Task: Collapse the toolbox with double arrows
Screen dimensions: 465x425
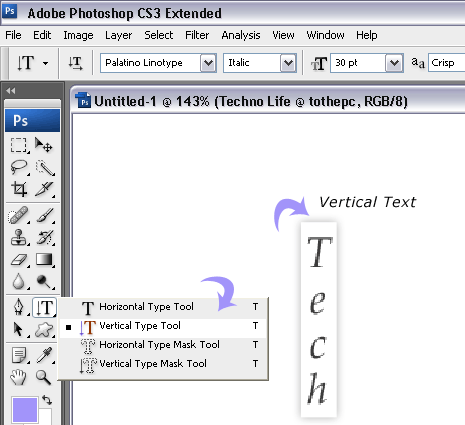Action: pyautogui.click(x=11, y=91)
